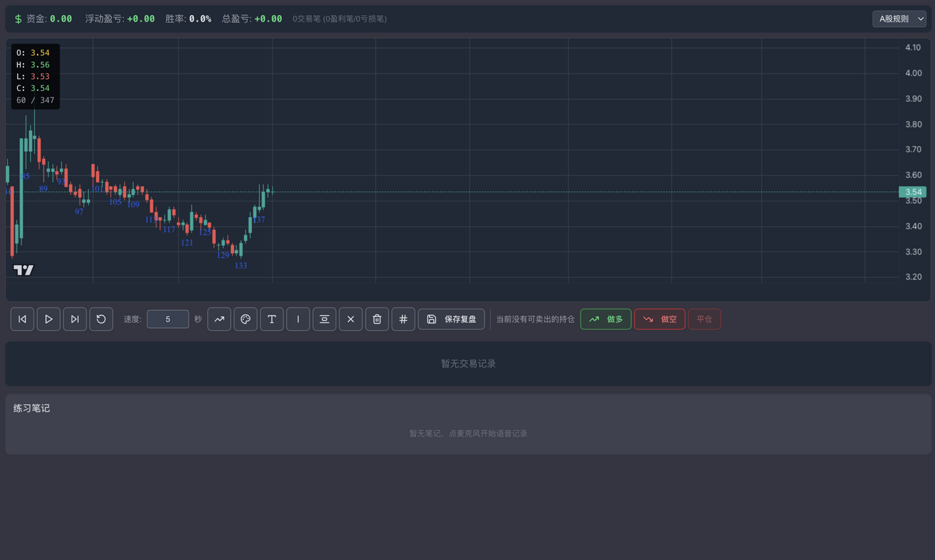The height and width of the screenshot is (560, 935).
Task: Click the 资金 value 0.00
Action: pos(61,19)
